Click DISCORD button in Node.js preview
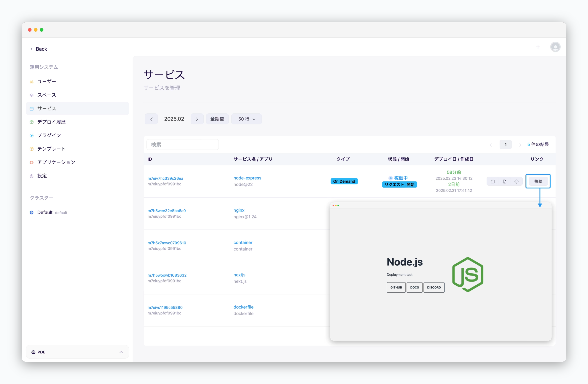 [434, 287]
